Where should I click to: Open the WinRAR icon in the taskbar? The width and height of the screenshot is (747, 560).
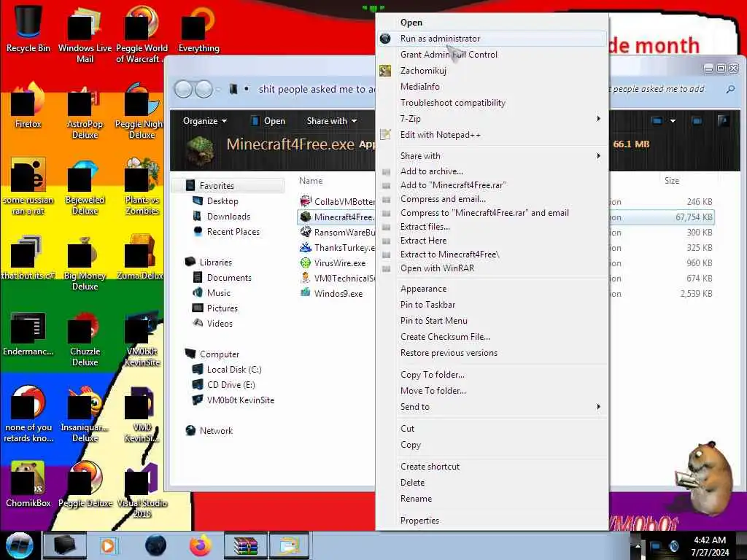(x=245, y=545)
